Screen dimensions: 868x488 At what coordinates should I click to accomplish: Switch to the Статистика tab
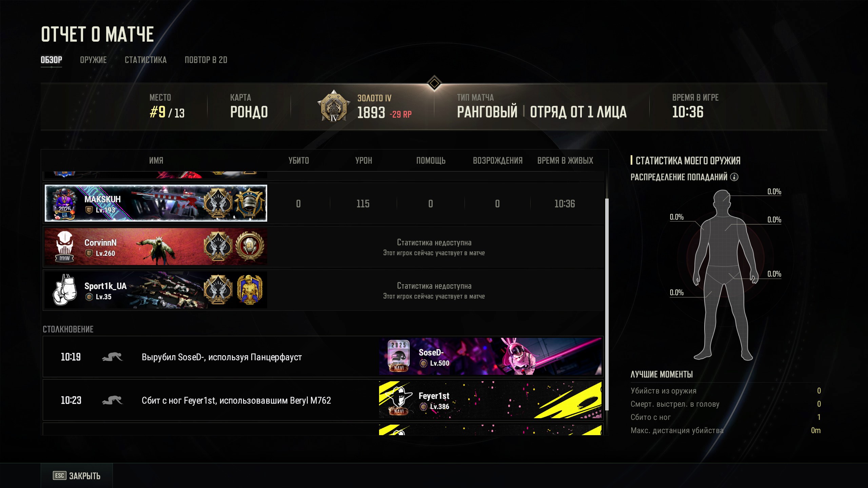(x=145, y=60)
